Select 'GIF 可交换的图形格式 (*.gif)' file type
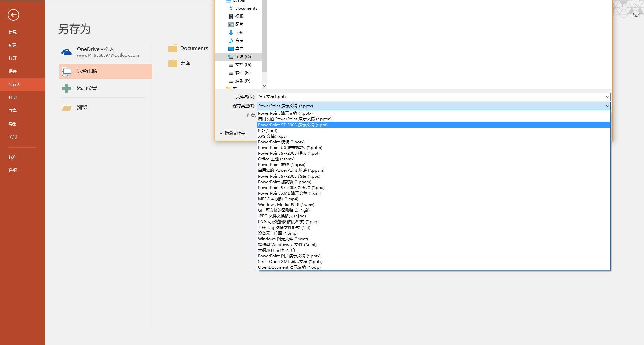Viewport: 644px width, 345px height. click(433, 210)
